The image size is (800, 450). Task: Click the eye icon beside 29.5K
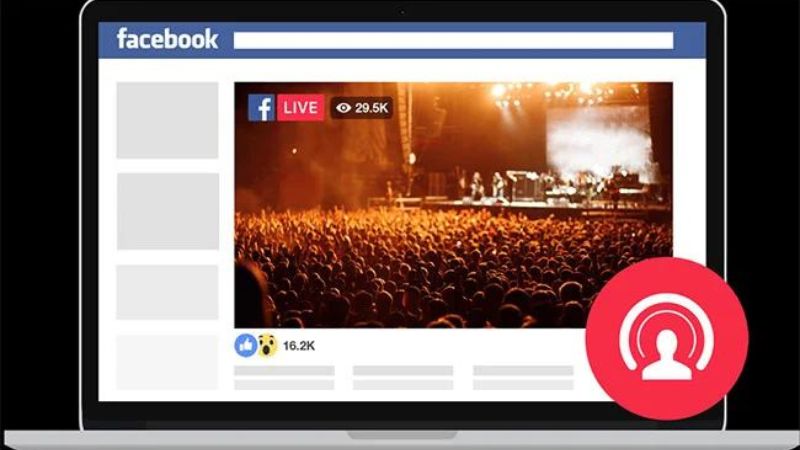click(343, 108)
